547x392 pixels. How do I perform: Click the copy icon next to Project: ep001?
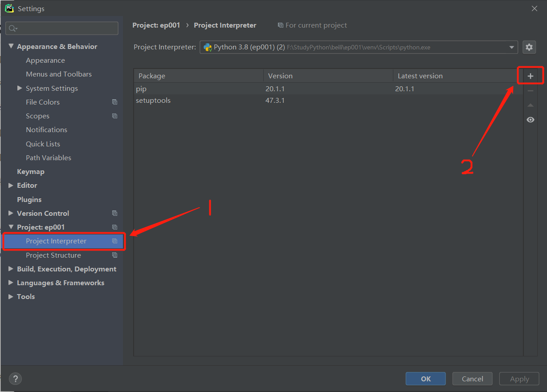coord(114,227)
